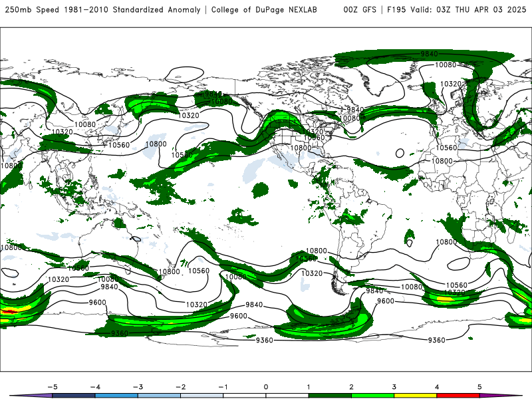Click the red 4-to-5 legend segment
This screenshot has width=532, height=399.
(x=458, y=396)
